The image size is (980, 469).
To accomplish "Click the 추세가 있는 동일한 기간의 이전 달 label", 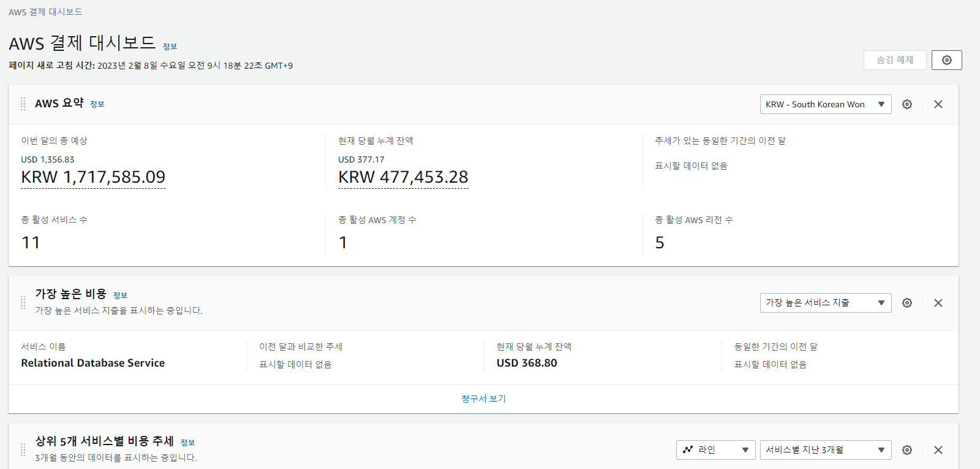I will coord(720,141).
